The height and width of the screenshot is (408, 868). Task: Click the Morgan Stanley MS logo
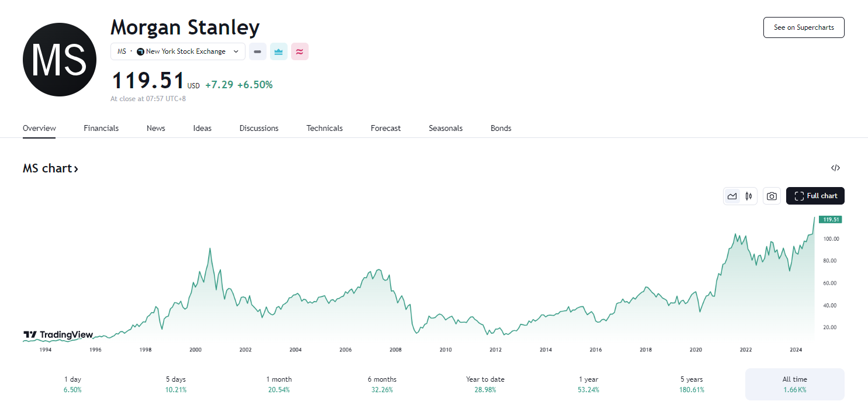(x=59, y=60)
